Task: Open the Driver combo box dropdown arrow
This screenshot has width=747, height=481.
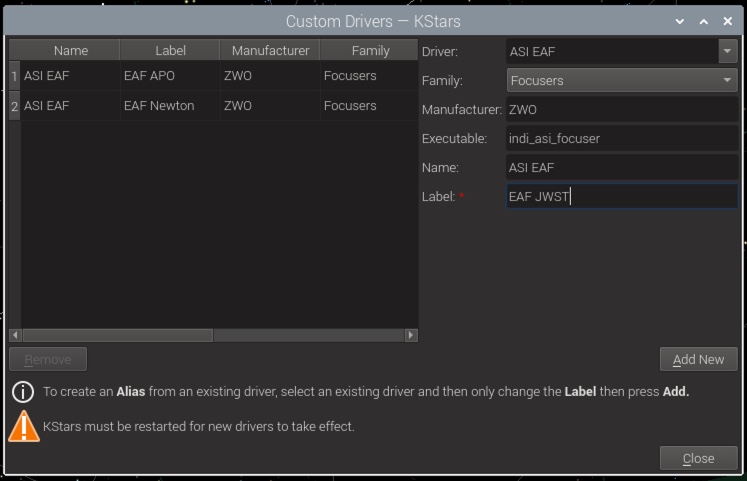Action: pyautogui.click(x=727, y=51)
